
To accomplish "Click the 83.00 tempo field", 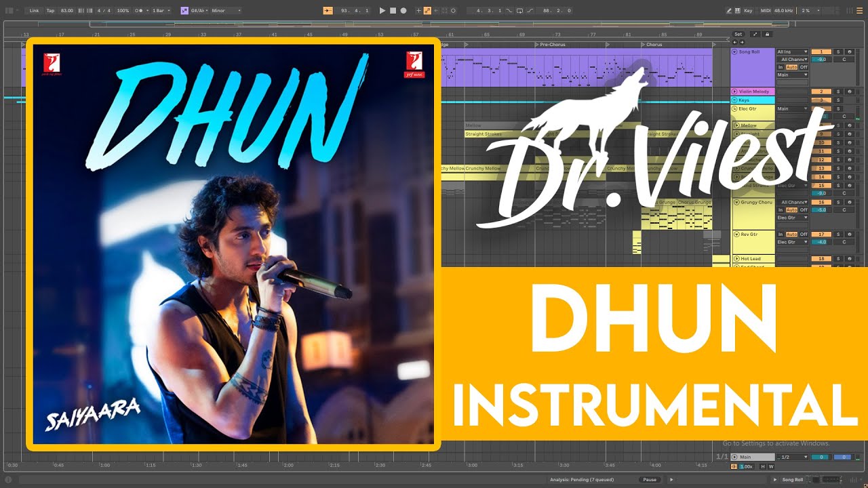I will (66, 11).
